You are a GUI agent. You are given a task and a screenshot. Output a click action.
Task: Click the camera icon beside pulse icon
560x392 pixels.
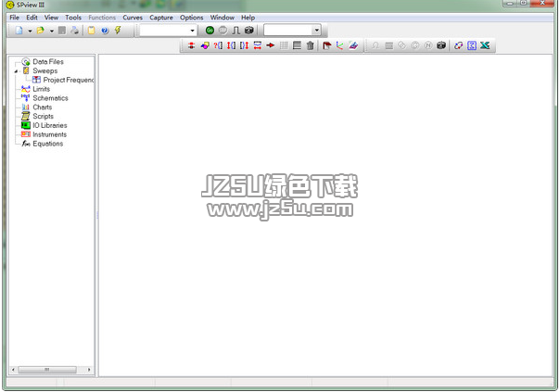(249, 31)
